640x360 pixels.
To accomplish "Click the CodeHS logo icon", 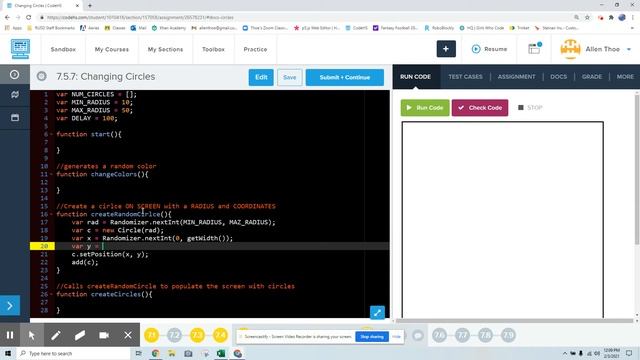I will [20, 49].
